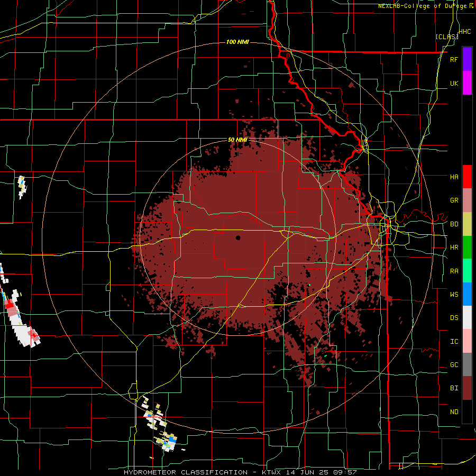Select the BD yellow legend swatch
This screenshot has height=476, width=476.
point(467,224)
